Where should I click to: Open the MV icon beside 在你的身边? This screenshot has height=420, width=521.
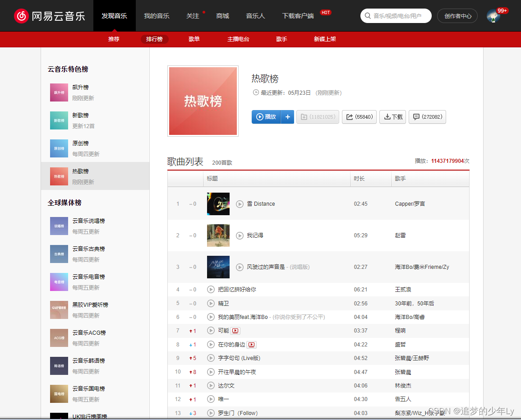coord(252,345)
